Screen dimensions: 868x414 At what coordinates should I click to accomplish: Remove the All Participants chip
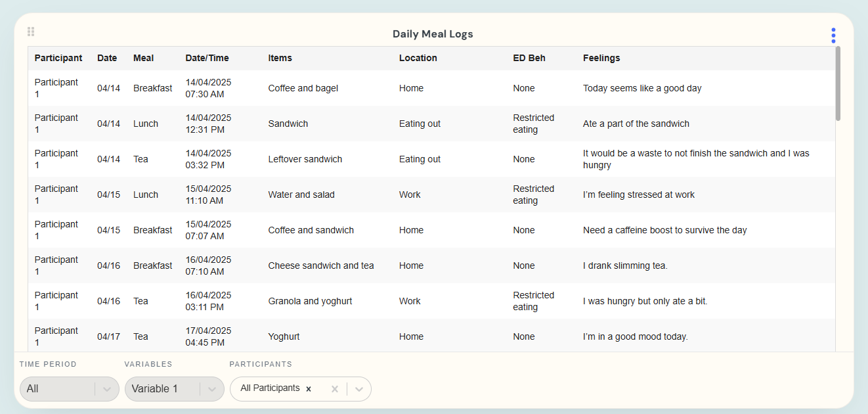(309, 388)
